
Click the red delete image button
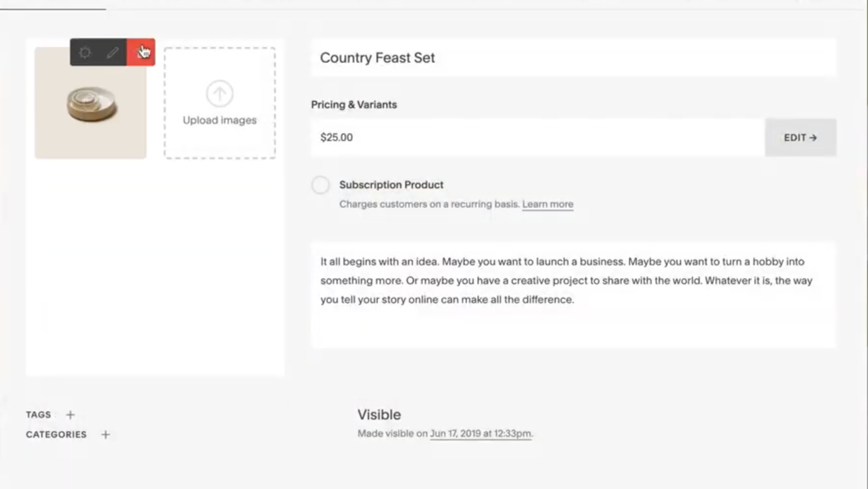click(141, 52)
